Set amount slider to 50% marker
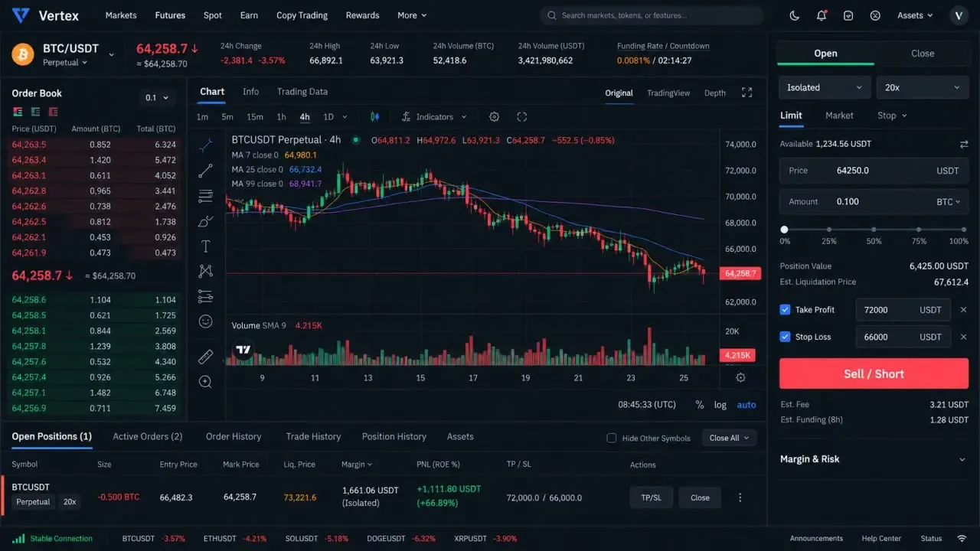Screen dimensions: 980x551 (874, 230)
